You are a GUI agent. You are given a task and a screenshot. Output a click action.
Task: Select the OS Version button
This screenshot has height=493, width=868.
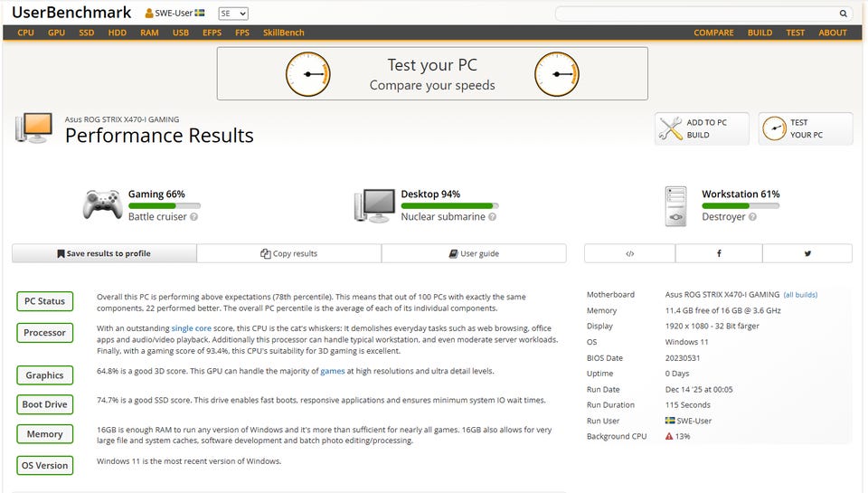(x=45, y=465)
